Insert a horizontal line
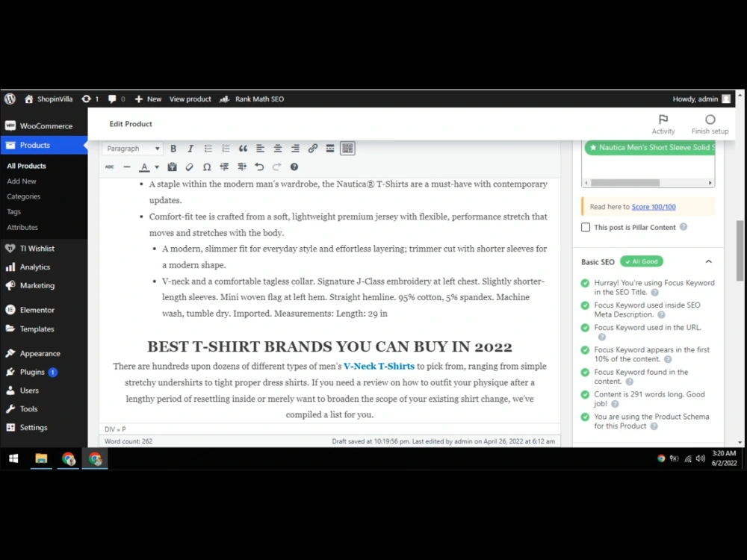Screen dimensions: 747x560 point(127,167)
